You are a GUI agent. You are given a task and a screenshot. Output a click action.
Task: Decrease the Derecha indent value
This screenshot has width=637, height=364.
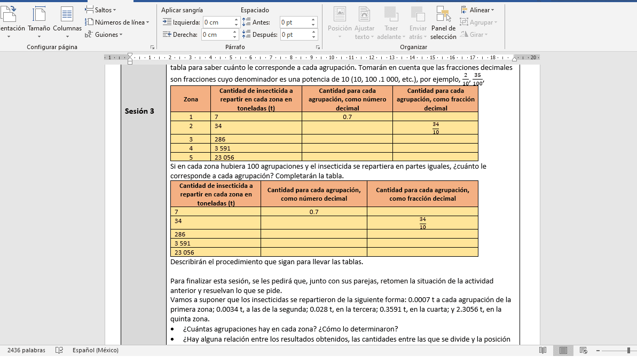pos(235,37)
